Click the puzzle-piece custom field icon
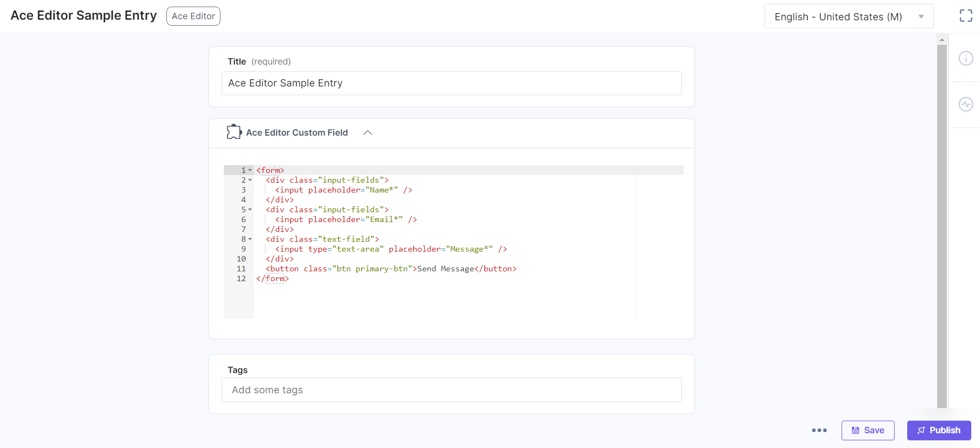 [234, 132]
